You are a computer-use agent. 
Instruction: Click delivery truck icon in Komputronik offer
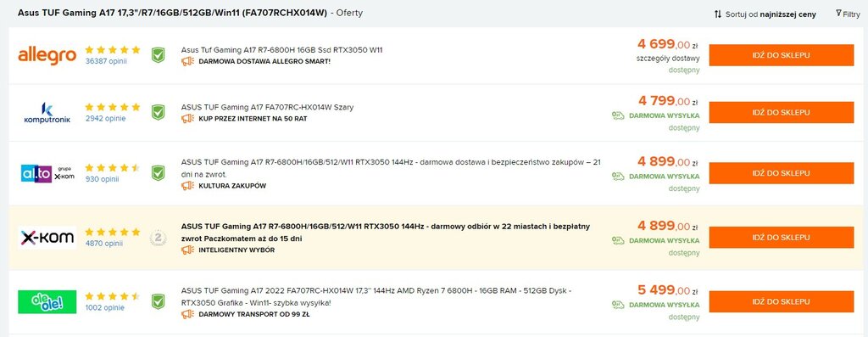[x=618, y=115]
